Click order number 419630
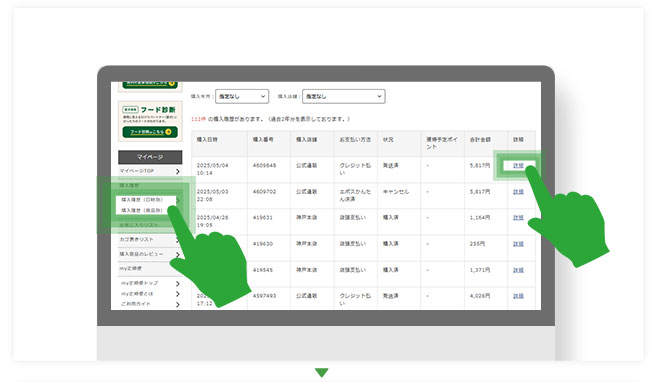Image resolution: width=656 pixels, height=382 pixels. click(263, 244)
